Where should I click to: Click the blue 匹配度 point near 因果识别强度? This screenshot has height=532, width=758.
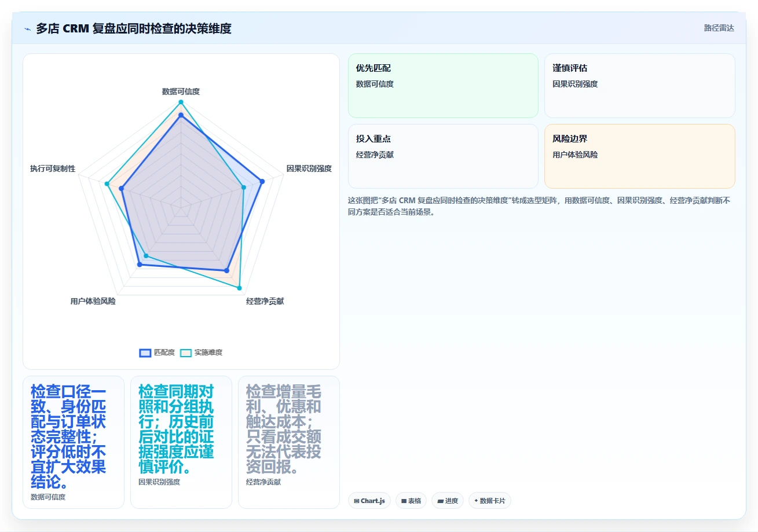click(x=262, y=181)
